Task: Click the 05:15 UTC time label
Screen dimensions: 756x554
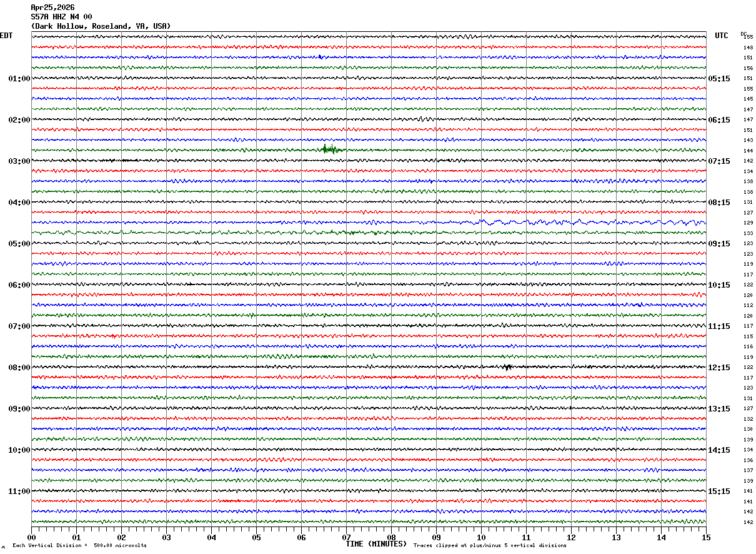Action: (x=719, y=79)
